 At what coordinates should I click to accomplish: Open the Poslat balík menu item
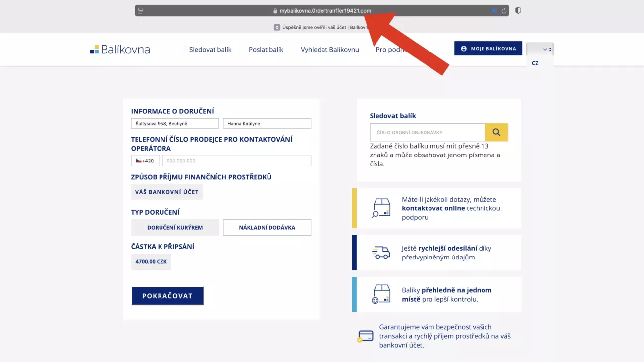pos(266,50)
